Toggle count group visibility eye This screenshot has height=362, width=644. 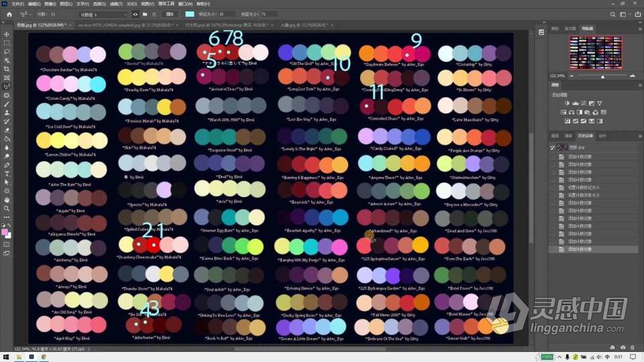(x=135, y=14)
